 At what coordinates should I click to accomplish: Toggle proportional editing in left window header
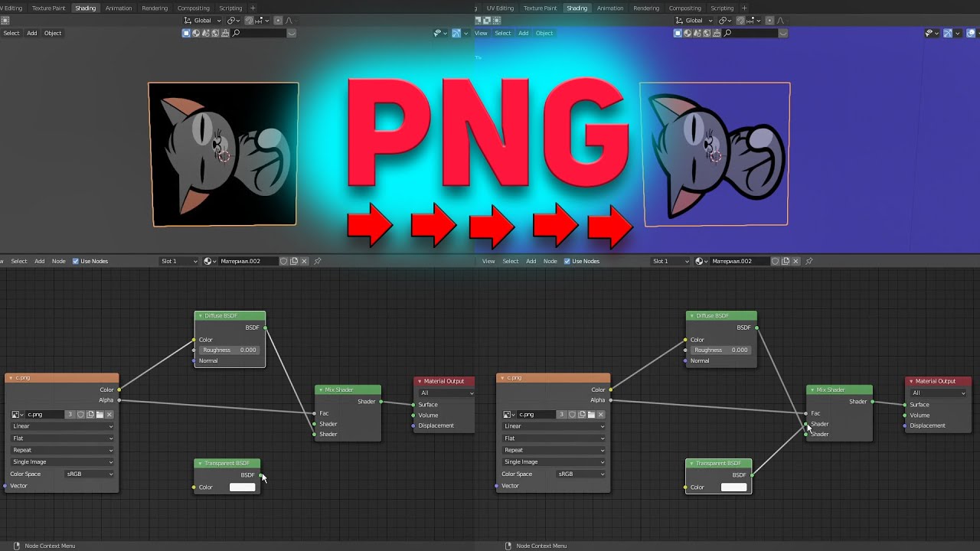[278, 20]
